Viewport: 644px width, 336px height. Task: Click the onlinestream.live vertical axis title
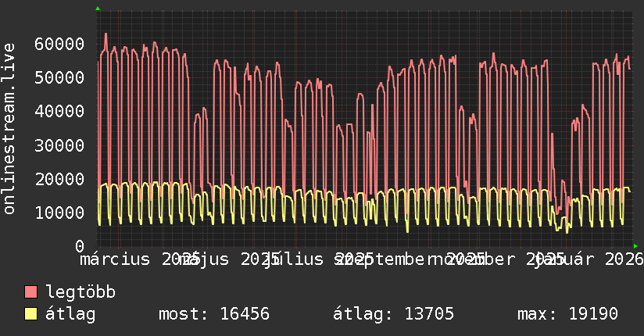[9, 129]
